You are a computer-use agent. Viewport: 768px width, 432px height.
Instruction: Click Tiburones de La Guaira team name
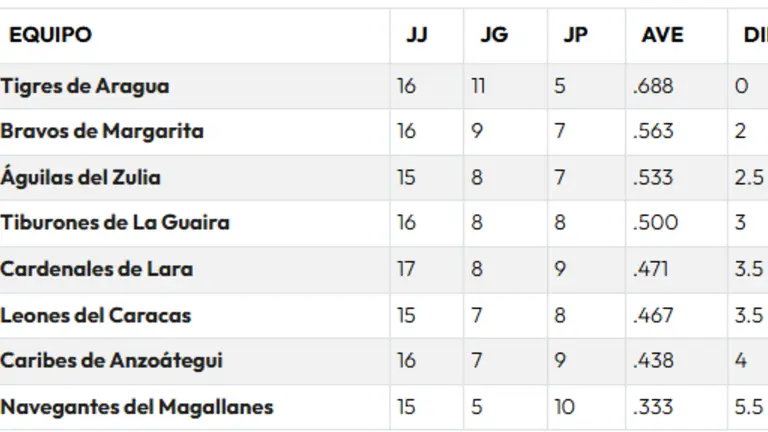(115, 222)
